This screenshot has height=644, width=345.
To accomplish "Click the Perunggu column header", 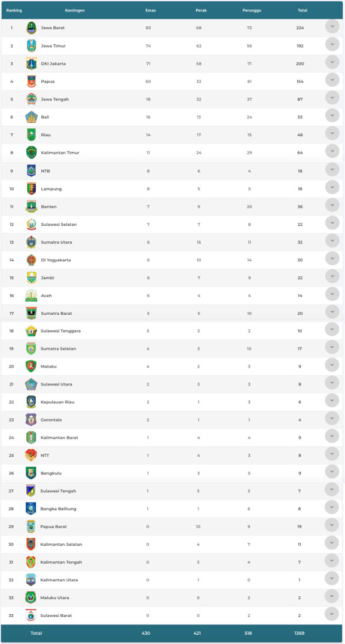I will pos(250,10).
